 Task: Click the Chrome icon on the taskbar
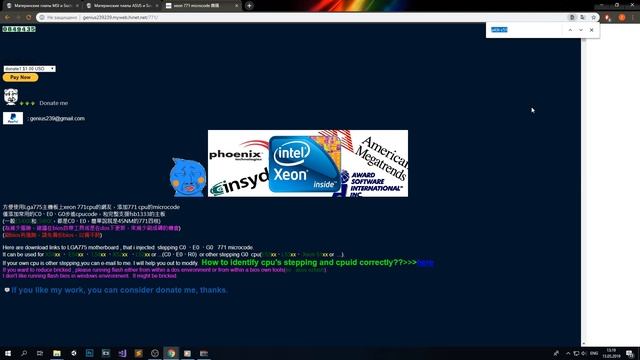pyautogui.click(x=171, y=353)
